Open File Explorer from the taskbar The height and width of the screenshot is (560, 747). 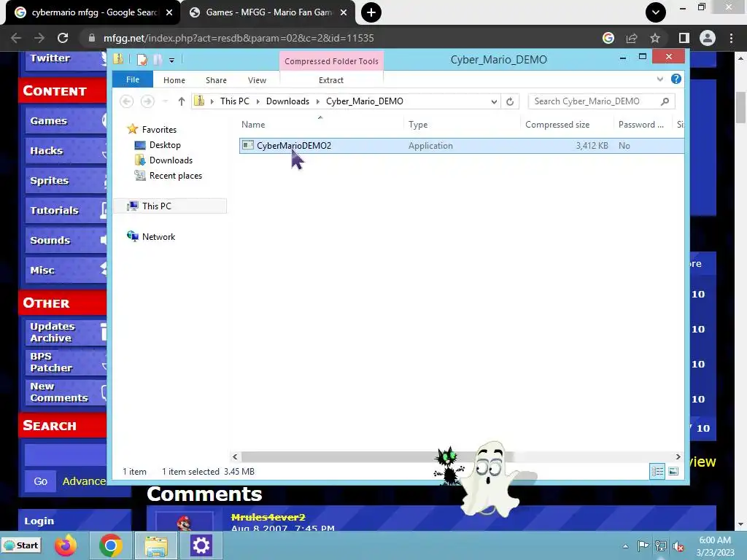tap(156, 545)
